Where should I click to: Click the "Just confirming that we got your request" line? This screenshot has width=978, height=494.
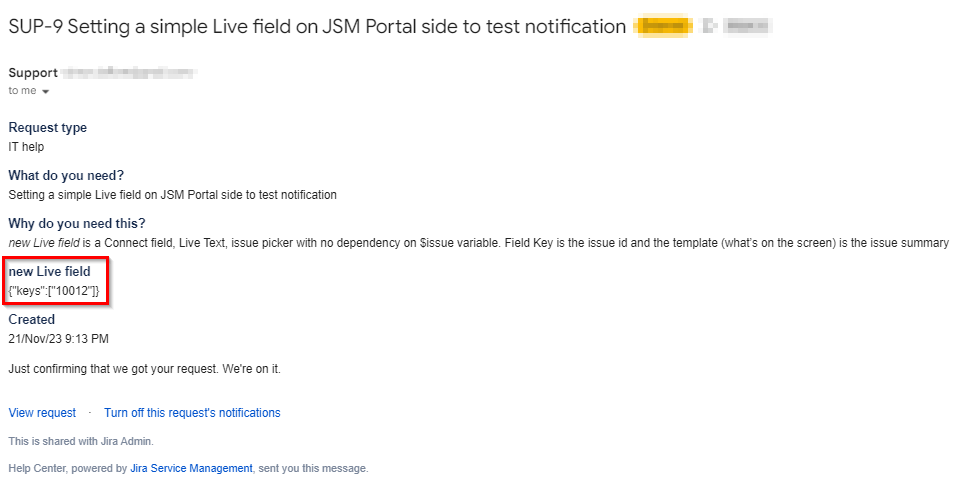145,369
